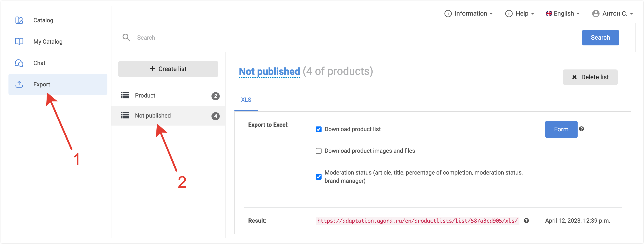This screenshot has height=244, width=644.
Task: Open the export result XLS link
Action: 417,221
